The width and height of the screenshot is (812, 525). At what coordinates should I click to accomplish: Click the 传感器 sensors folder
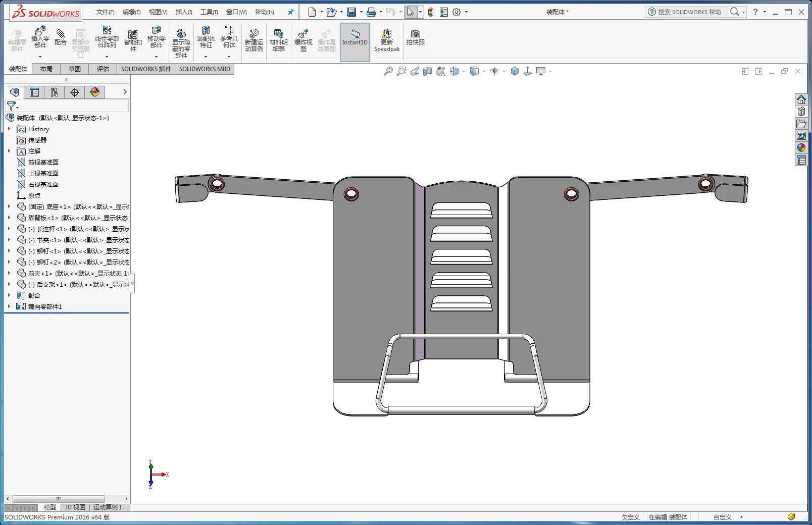[37, 140]
